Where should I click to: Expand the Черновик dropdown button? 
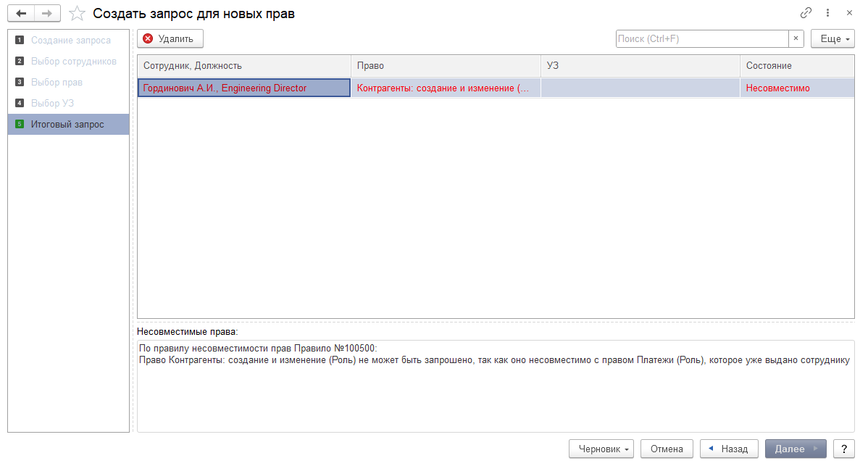pos(601,449)
